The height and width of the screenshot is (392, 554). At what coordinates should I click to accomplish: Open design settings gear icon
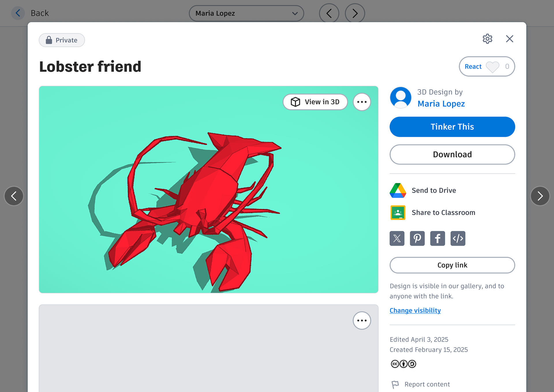point(487,39)
